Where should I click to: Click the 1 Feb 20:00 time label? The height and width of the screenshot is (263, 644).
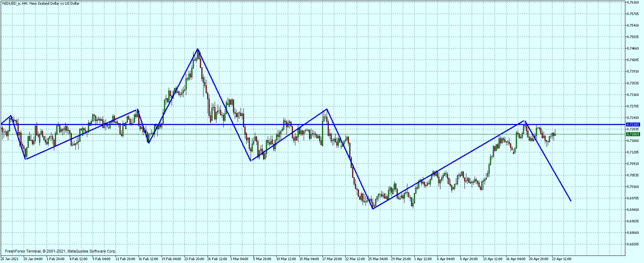[x=56, y=259]
